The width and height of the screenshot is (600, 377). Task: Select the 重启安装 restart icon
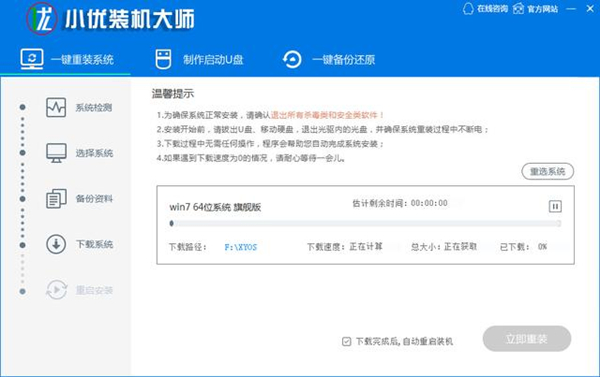point(56,290)
